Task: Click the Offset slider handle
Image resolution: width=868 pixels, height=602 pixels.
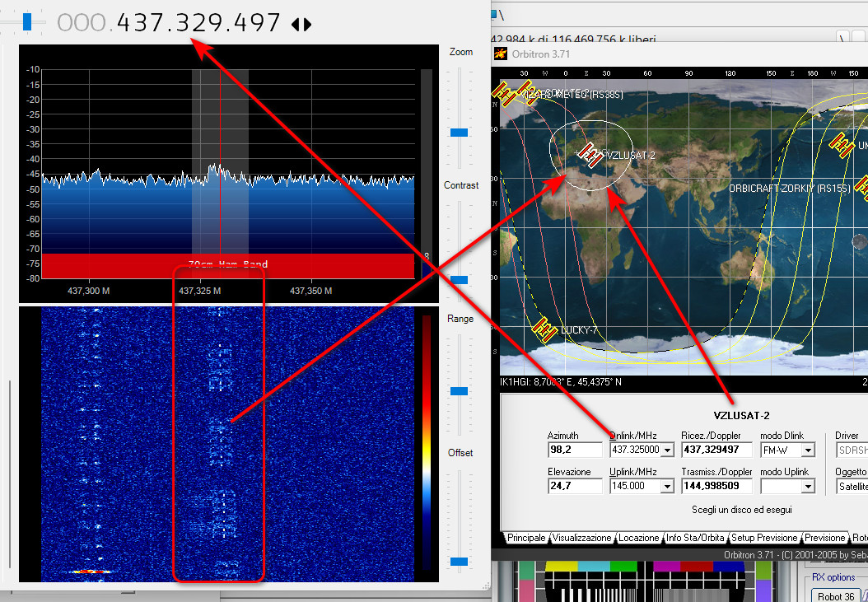Action: tap(459, 562)
